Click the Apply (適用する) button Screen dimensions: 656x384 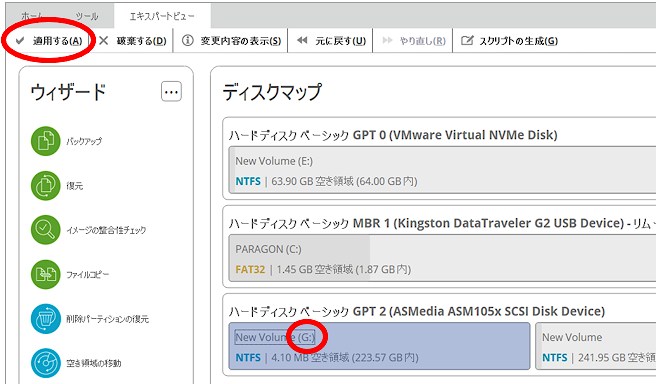coord(49,41)
